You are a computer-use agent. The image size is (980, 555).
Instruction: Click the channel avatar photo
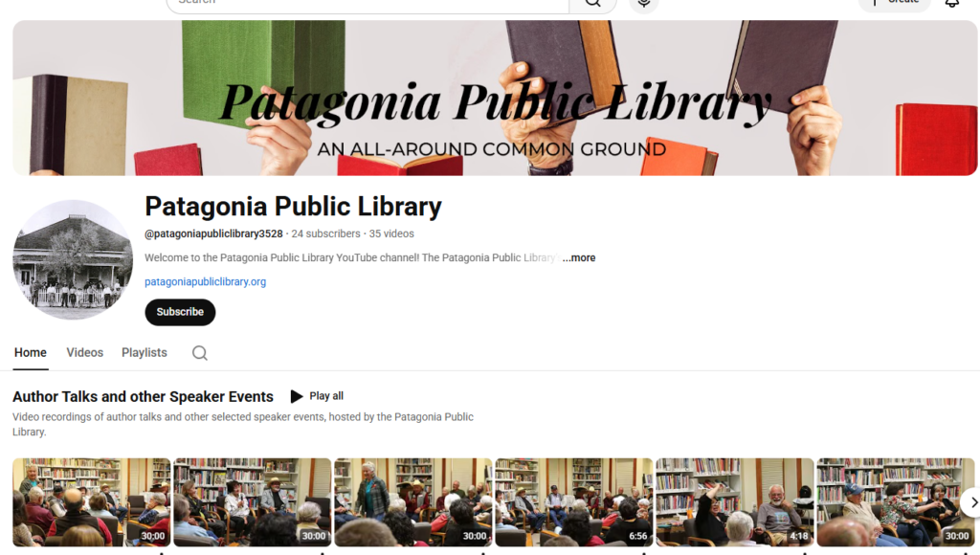(73, 259)
